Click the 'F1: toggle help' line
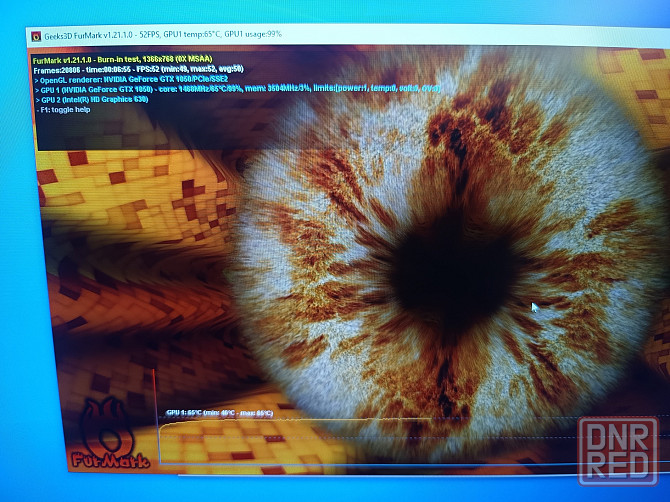 click(x=72, y=111)
